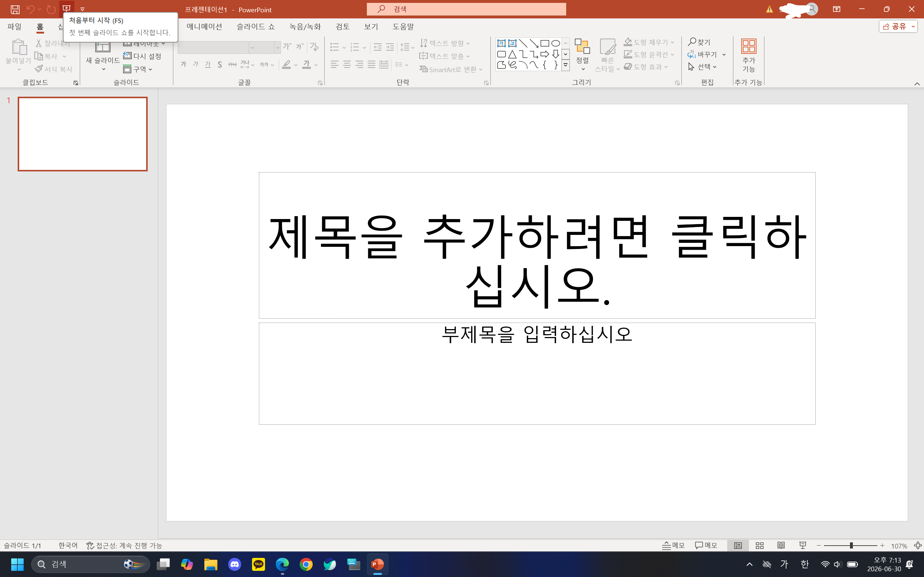
Task: Open 도형 윤곽선 shape outline
Action: coord(649,54)
